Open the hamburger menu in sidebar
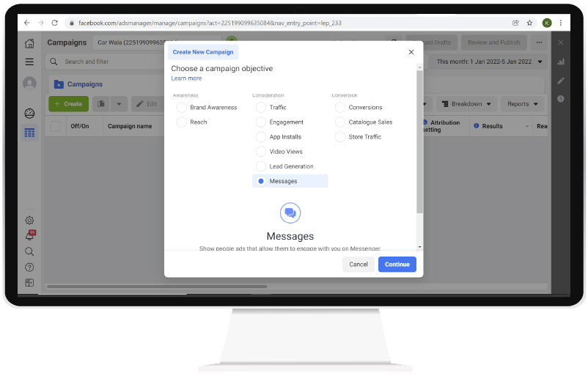588x376 pixels. click(x=29, y=62)
